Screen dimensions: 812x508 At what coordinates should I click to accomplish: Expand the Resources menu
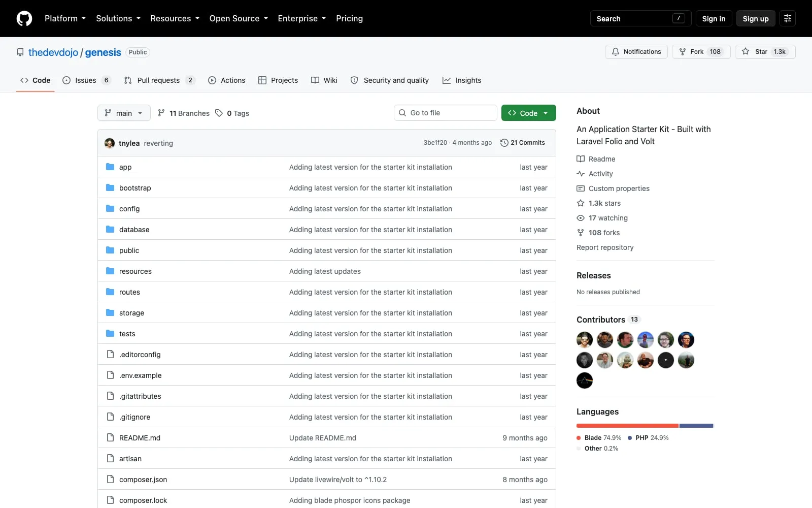(175, 18)
